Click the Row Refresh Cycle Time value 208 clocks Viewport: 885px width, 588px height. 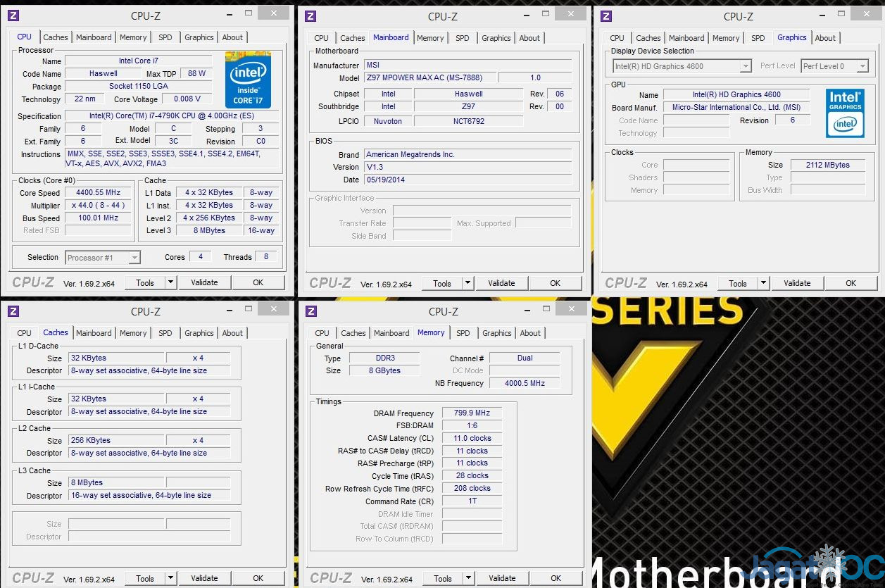(472, 489)
